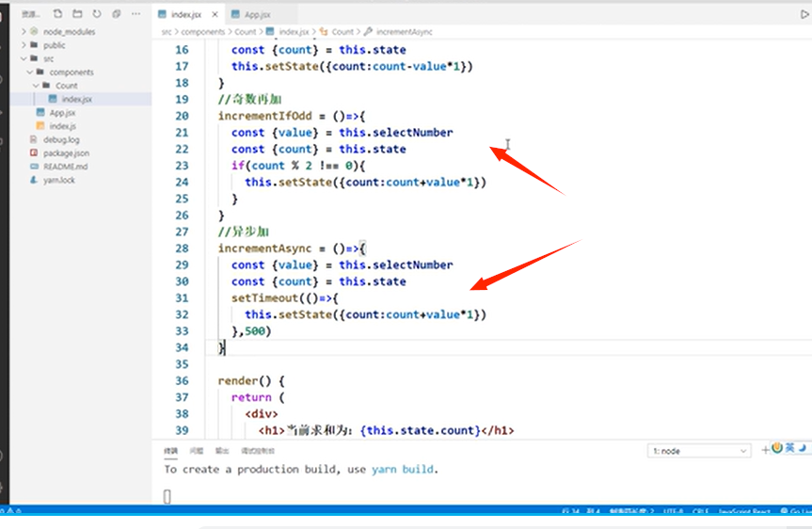Click 'setTimeout' on line 31
812x529 pixels.
(264, 298)
